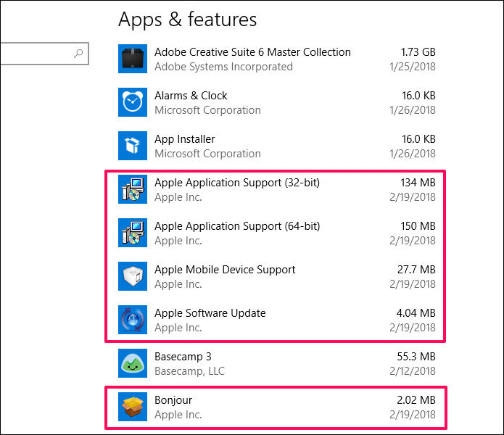Screen dimensions: 504x435
Task: Select Apple Application Support (64-bit) name
Action: 237,226
